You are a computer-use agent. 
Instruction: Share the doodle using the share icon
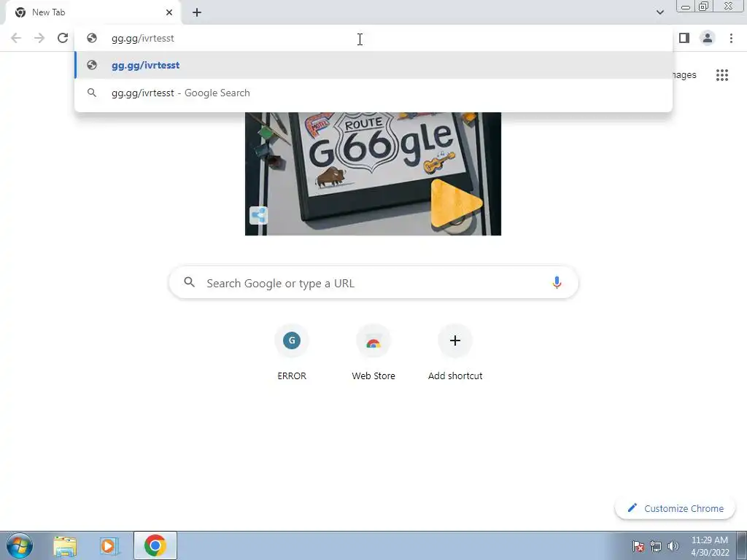(258, 215)
